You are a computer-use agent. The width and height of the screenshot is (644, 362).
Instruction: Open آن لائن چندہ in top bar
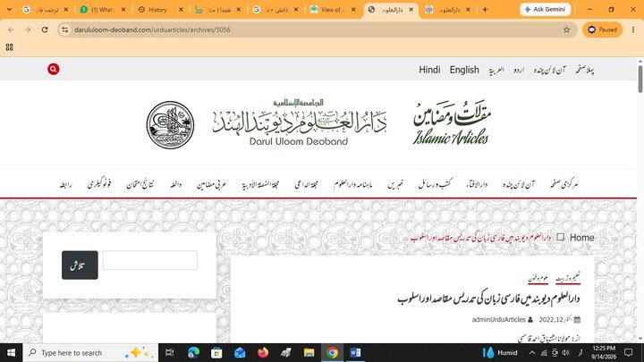tap(549, 71)
